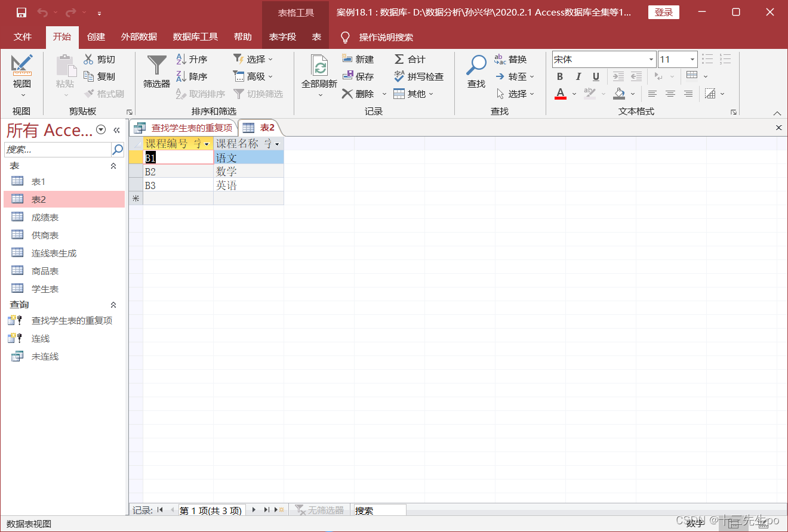The height and width of the screenshot is (532, 788).
Task: Open the View (视图) design button
Action: click(x=22, y=76)
